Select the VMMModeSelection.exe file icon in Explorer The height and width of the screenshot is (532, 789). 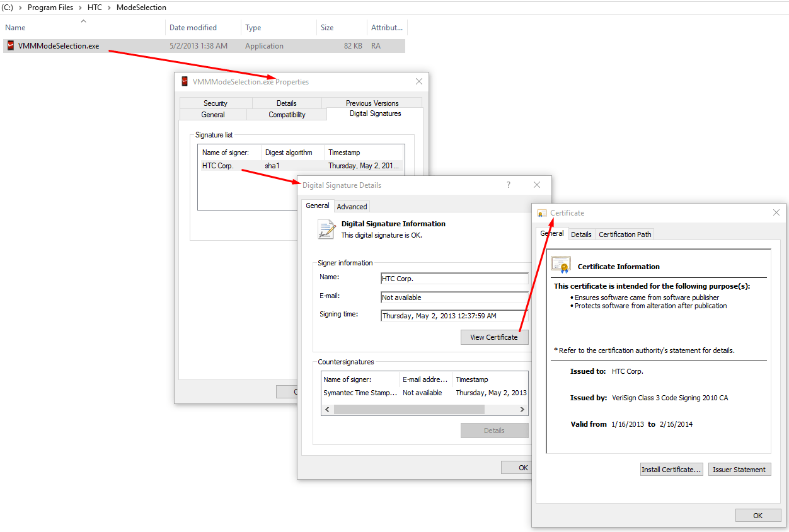[11, 45]
